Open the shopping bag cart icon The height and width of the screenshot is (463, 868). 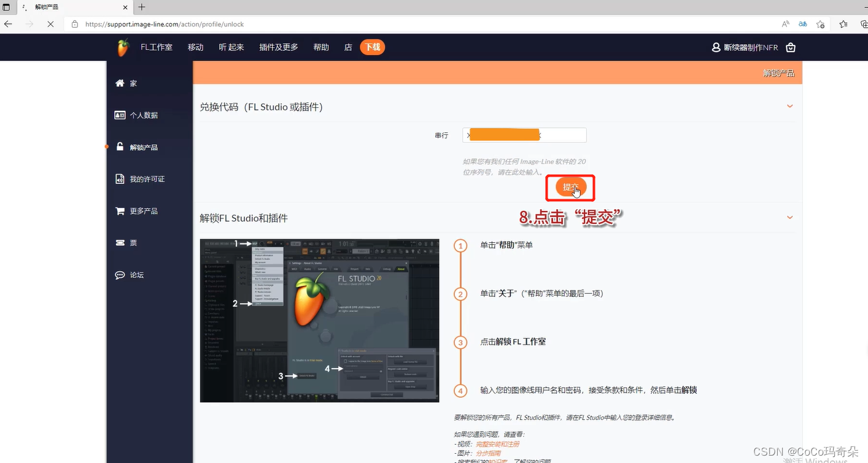(791, 47)
